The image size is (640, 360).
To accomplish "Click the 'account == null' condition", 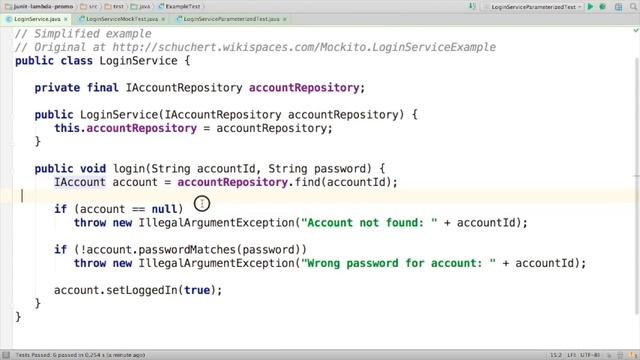I will click(x=129, y=209).
